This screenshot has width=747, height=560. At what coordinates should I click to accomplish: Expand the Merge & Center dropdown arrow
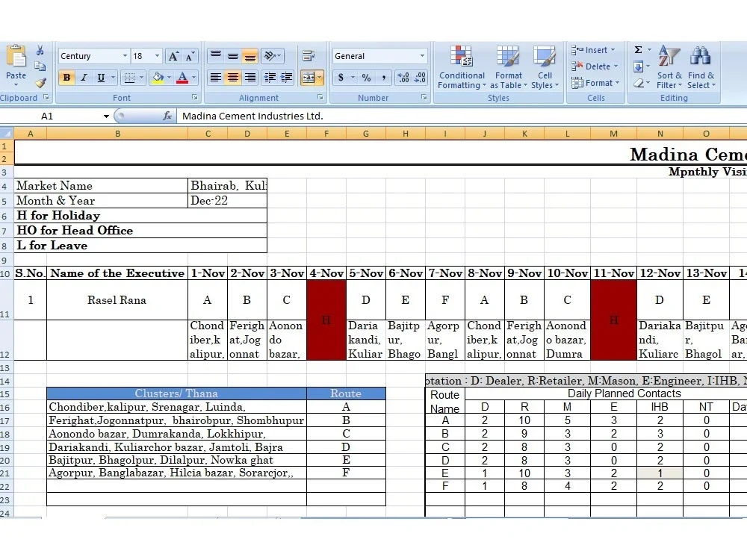click(x=320, y=77)
